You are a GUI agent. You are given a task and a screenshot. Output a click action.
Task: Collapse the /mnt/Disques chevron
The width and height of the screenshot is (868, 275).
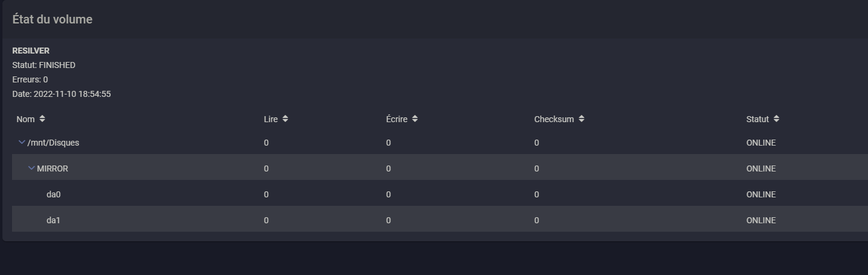22,143
